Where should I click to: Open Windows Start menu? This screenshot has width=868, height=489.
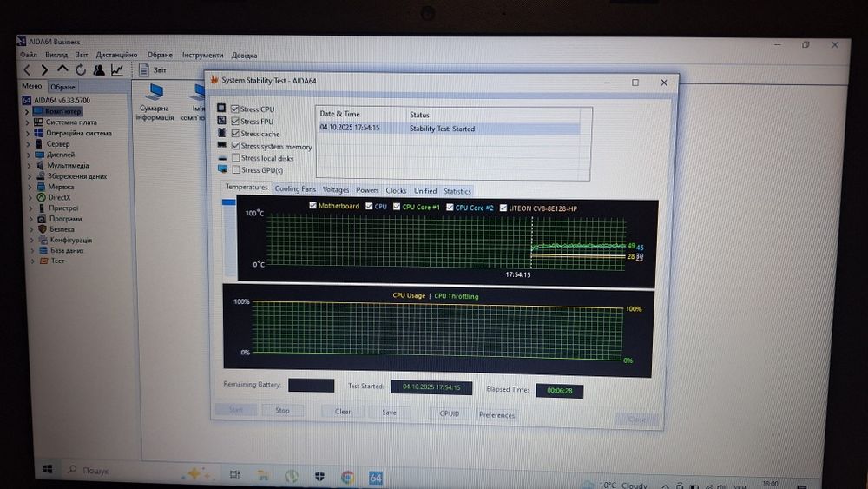click(x=48, y=469)
